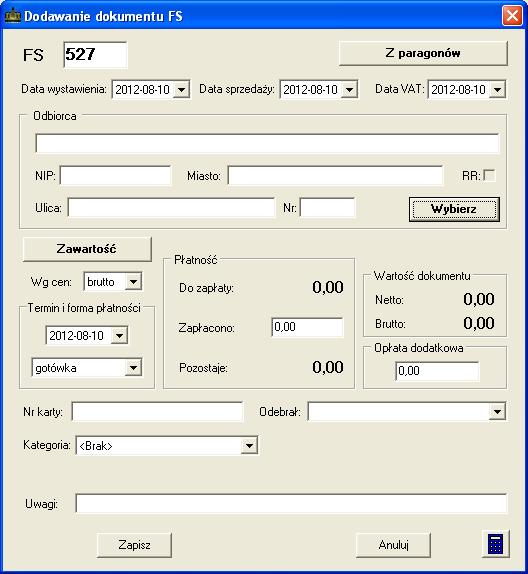Expand the Data wystawienia date dropdown
The image size is (528, 574).
pyautogui.click(x=181, y=89)
